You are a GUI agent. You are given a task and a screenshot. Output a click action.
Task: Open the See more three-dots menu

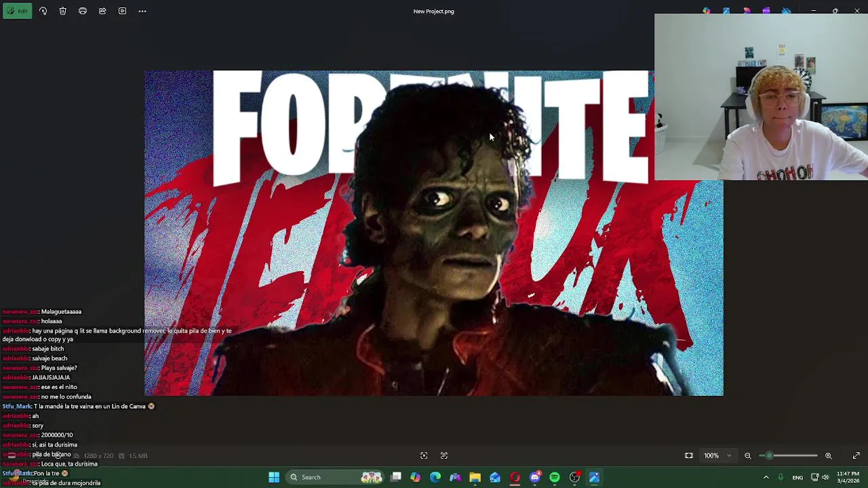click(x=142, y=11)
